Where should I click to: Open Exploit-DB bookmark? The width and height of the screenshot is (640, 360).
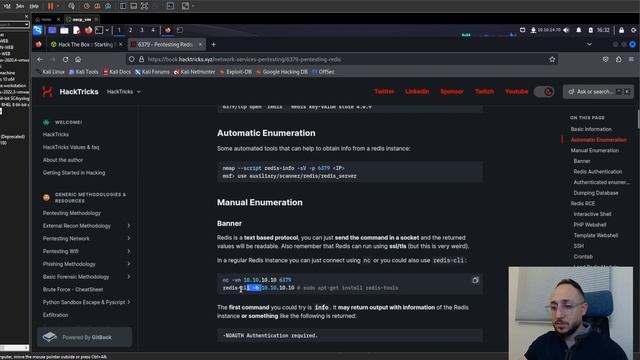point(236,72)
